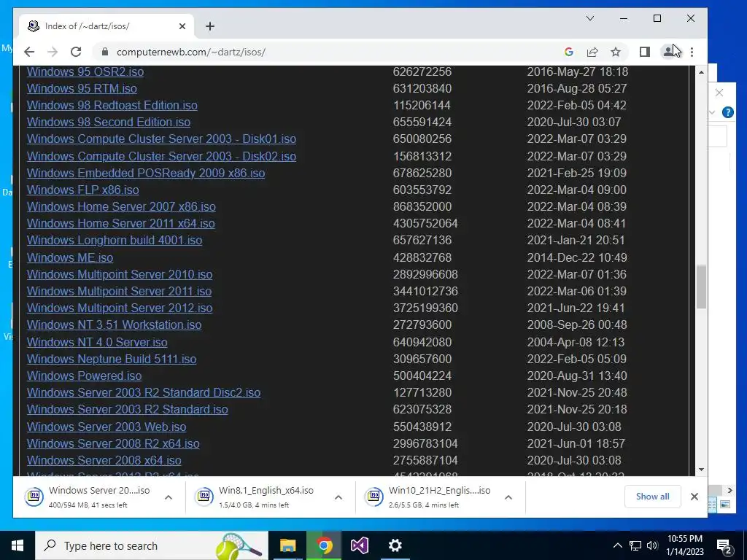View site information via the lock icon
Image resolution: width=747 pixels, height=560 pixels.
click(105, 52)
